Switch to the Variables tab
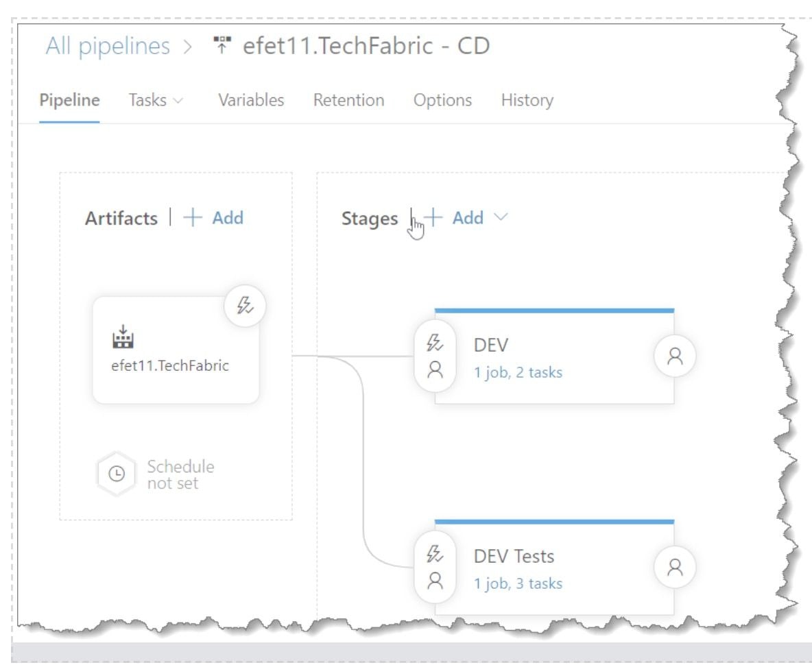The height and width of the screenshot is (665, 812). click(251, 100)
